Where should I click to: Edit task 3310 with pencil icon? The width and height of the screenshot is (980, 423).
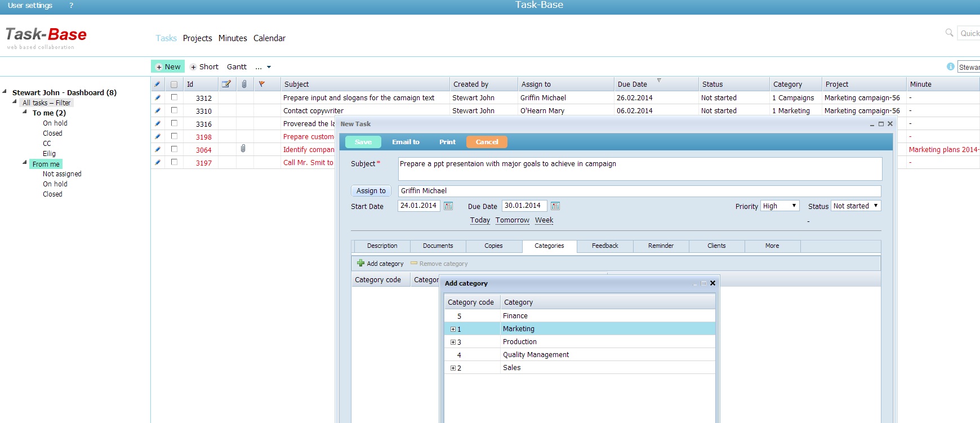(158, 111)
